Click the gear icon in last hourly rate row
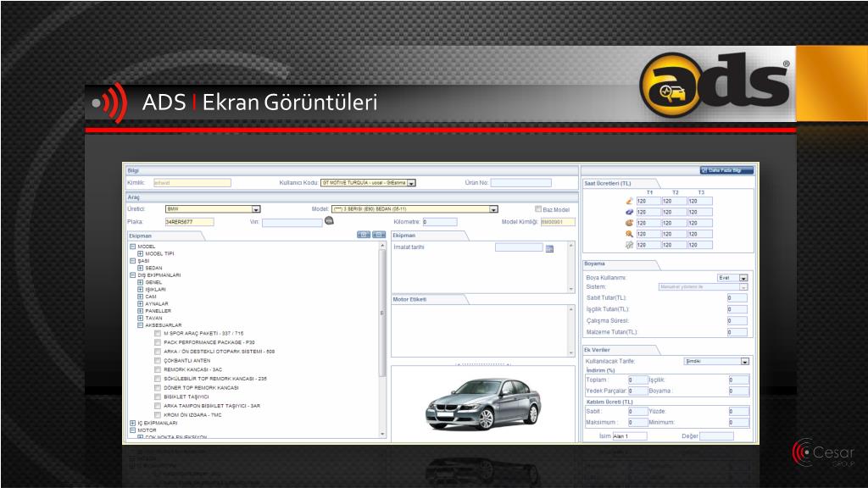Viewport: 868px width, 488px height. pyautogui.click(x=629, y=245)
